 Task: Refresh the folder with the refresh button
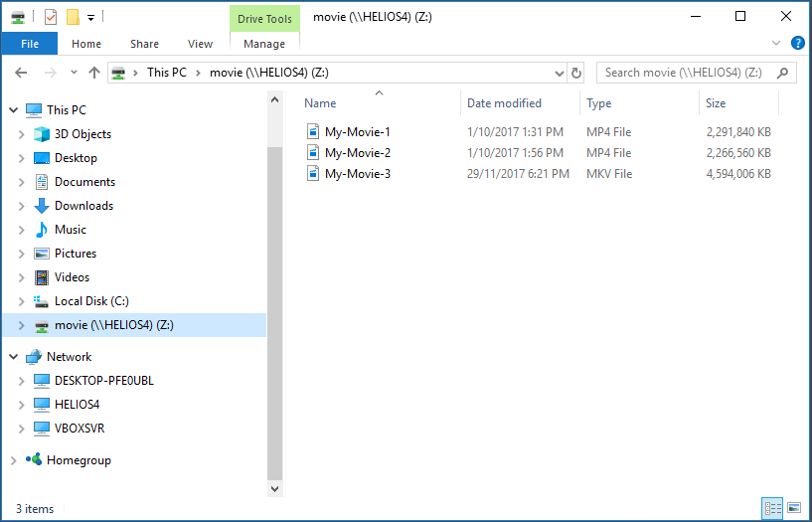575,73
